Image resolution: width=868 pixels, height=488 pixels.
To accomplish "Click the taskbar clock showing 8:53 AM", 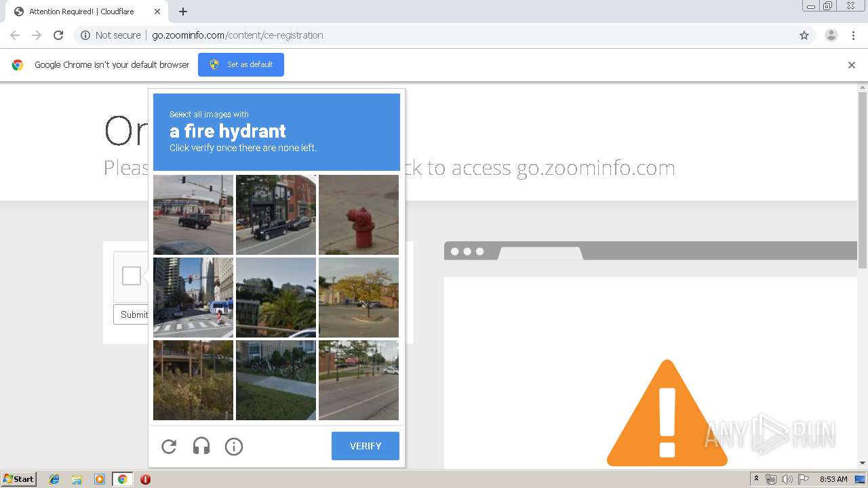I will pyautogui.click(x=833, y=479).
